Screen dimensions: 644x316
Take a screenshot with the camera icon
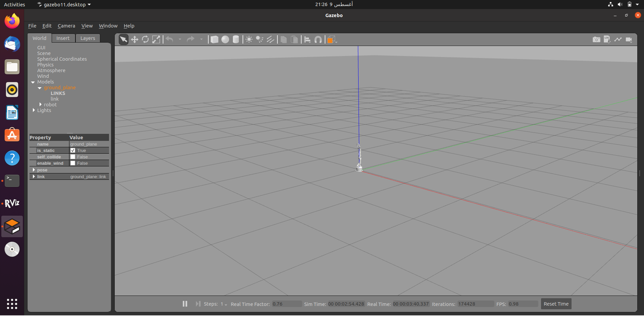coord(597,39)
